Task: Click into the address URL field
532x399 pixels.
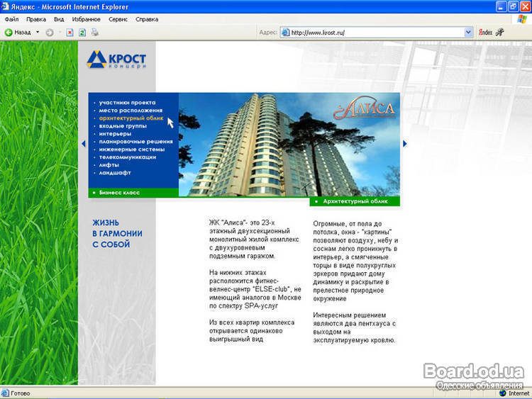Action: [x=376, y=33]
